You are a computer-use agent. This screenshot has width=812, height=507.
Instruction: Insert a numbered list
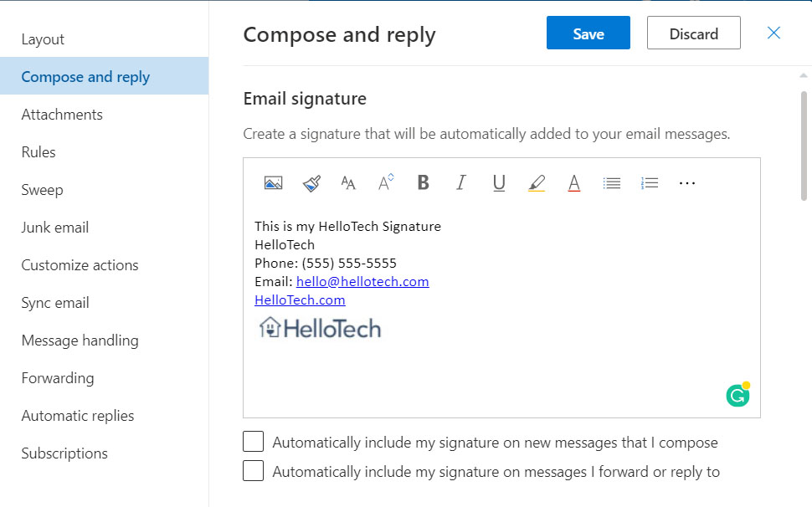click(650, 183)
